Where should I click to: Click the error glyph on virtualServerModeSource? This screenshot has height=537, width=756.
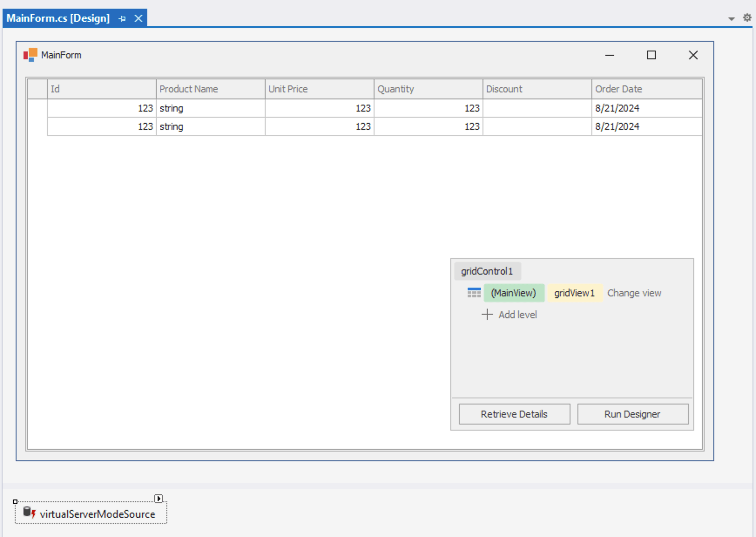[33, 515]
